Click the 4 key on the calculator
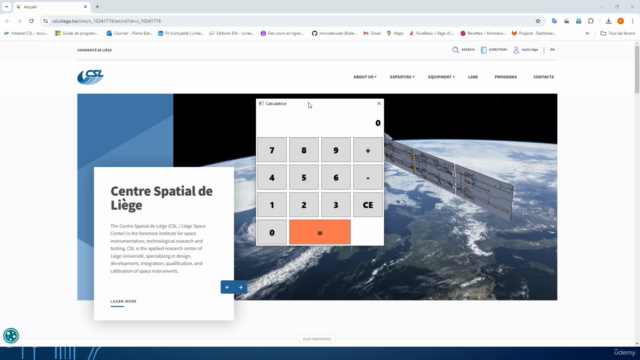 272,178
